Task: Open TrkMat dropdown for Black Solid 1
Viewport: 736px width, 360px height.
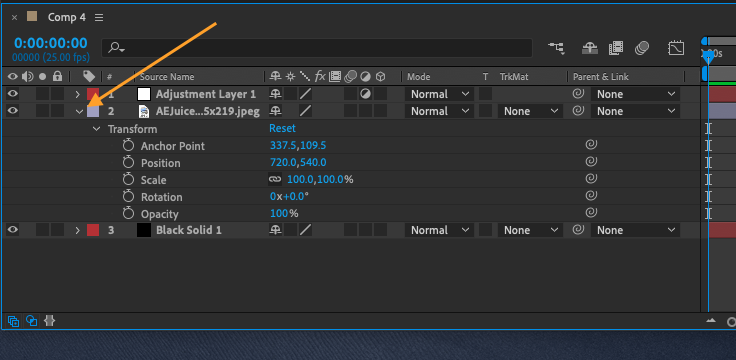Action: pos(530,230)
